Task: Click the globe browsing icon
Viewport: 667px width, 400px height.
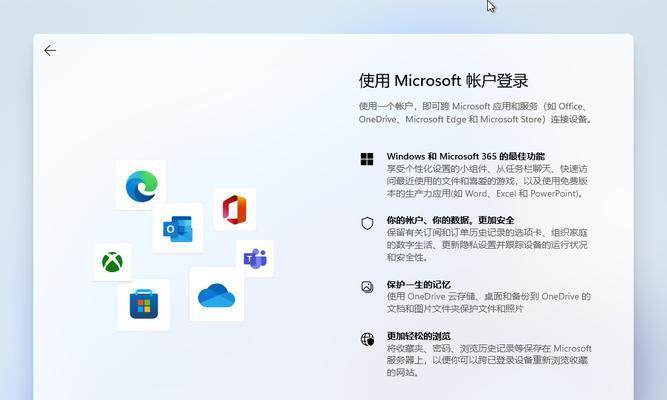Action: tap(367, 339)
